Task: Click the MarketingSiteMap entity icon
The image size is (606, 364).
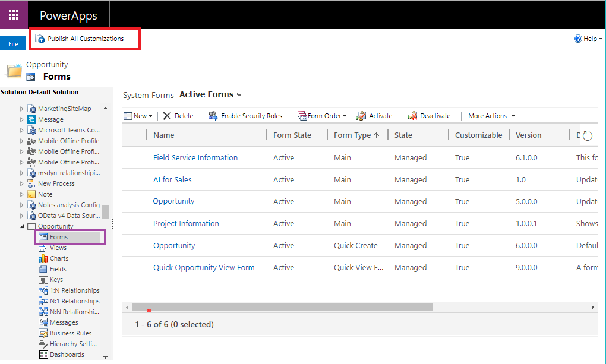Action: tap(31, 109)
